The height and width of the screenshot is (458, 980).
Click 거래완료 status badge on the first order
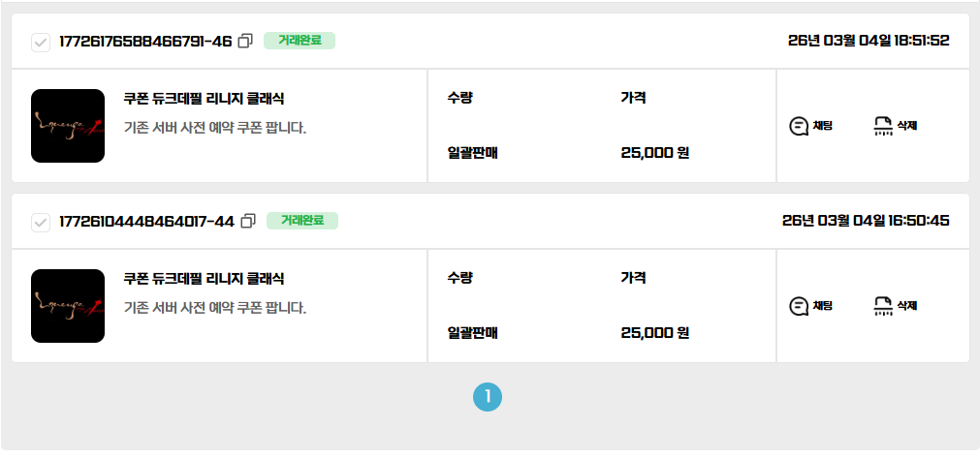tap(300, 41)
